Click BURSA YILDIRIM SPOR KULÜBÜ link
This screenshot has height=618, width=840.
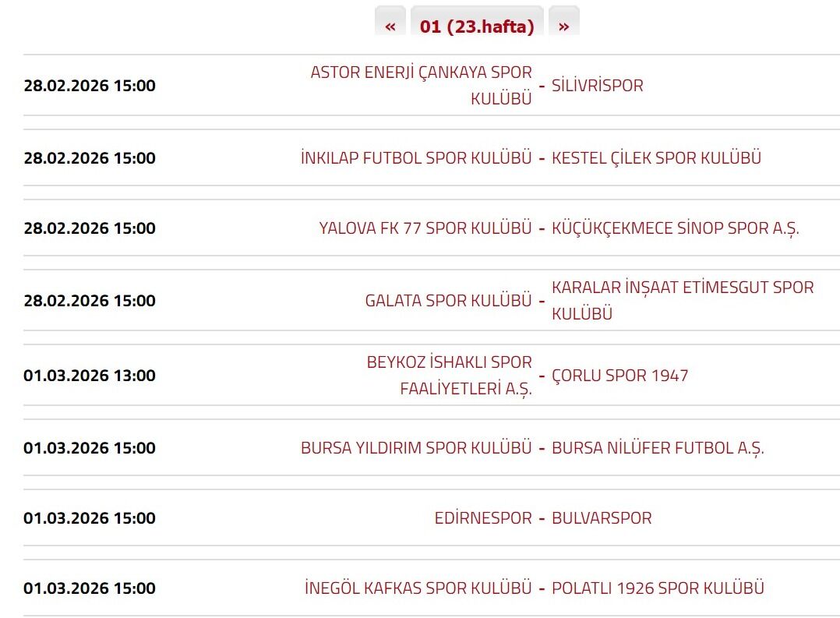tap(416, 448)
